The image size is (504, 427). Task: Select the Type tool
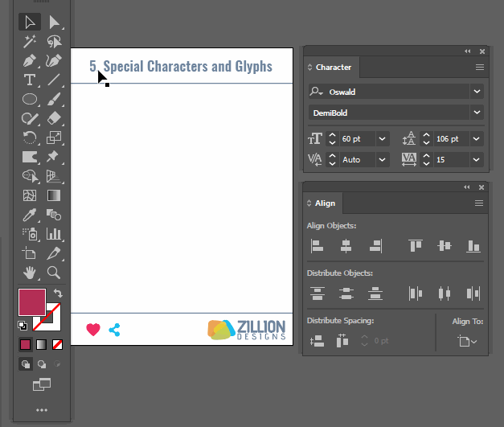pyautogui.click(x=30, y=80)
